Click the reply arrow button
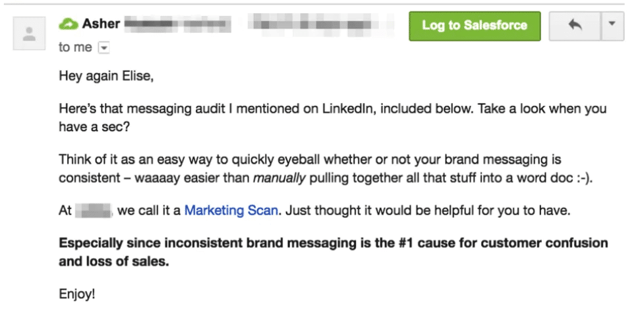 click(574, 26)
